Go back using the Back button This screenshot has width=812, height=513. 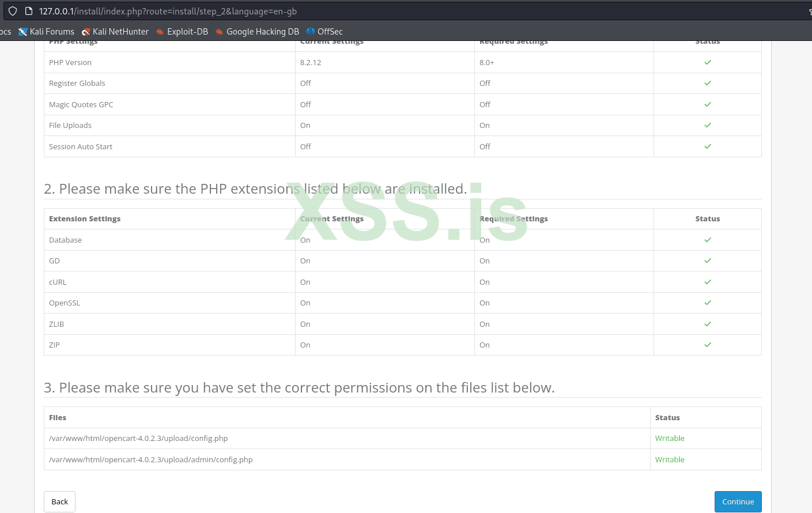coord(59,501)
